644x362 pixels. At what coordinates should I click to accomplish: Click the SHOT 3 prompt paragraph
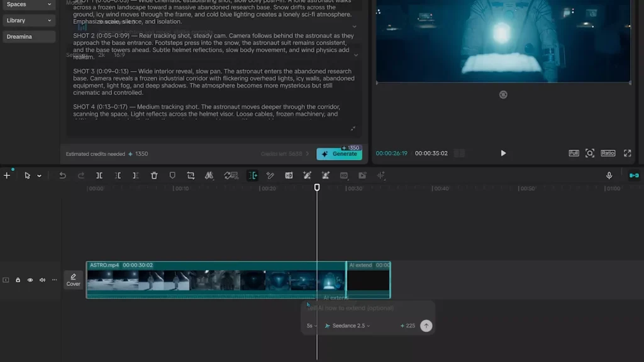(x=214, y=82)
